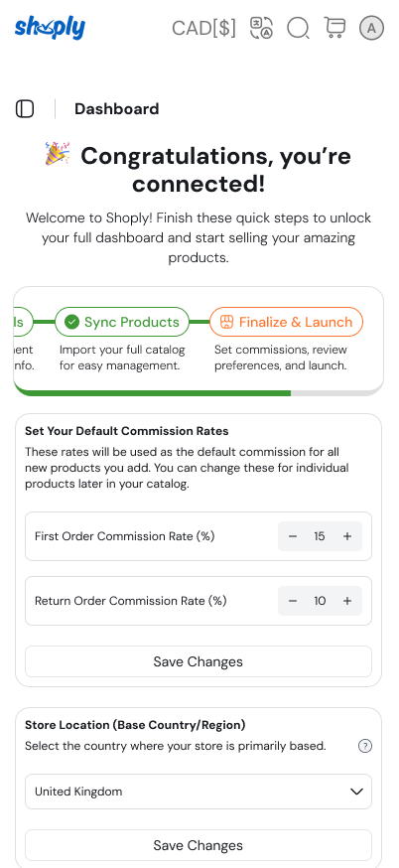This screenshot has height=868, width=399.
Task: Open the CAD[$] currency selector
Action: [203, 28]
